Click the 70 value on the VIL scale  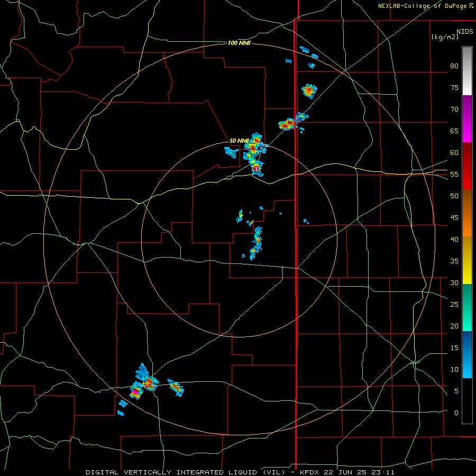tap(454, 109)
